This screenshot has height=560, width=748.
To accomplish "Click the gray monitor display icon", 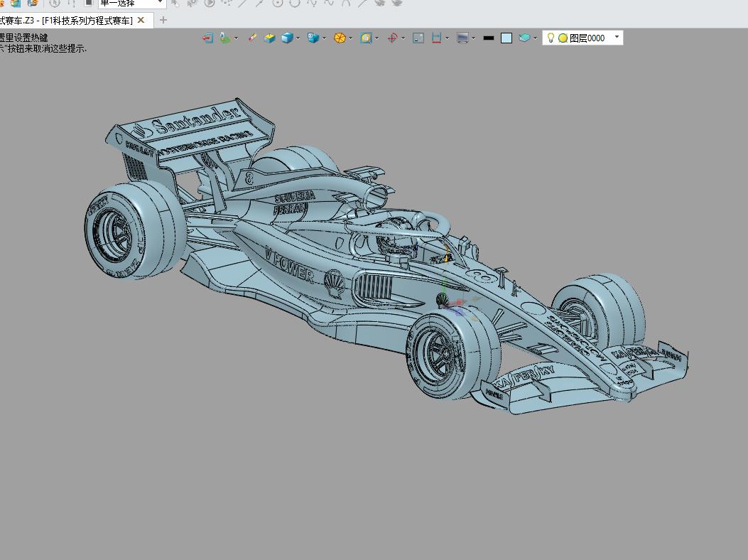I will coord(462,38).
